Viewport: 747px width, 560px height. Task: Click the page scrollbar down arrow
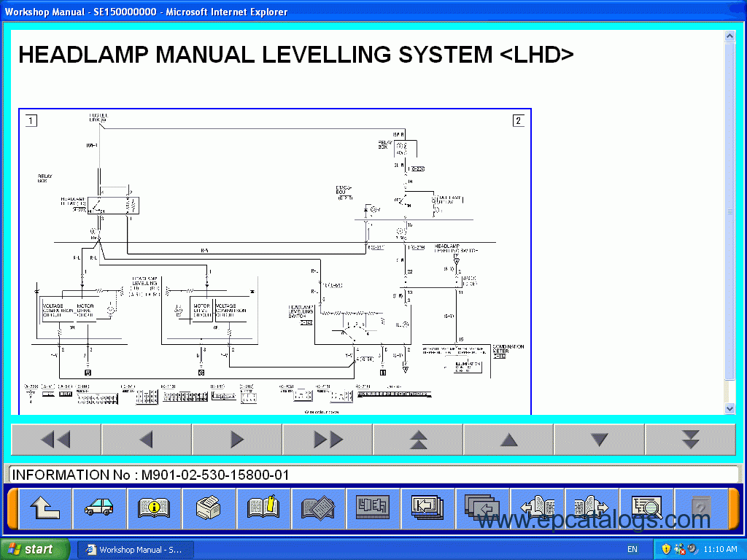click(x=729, y=408)
